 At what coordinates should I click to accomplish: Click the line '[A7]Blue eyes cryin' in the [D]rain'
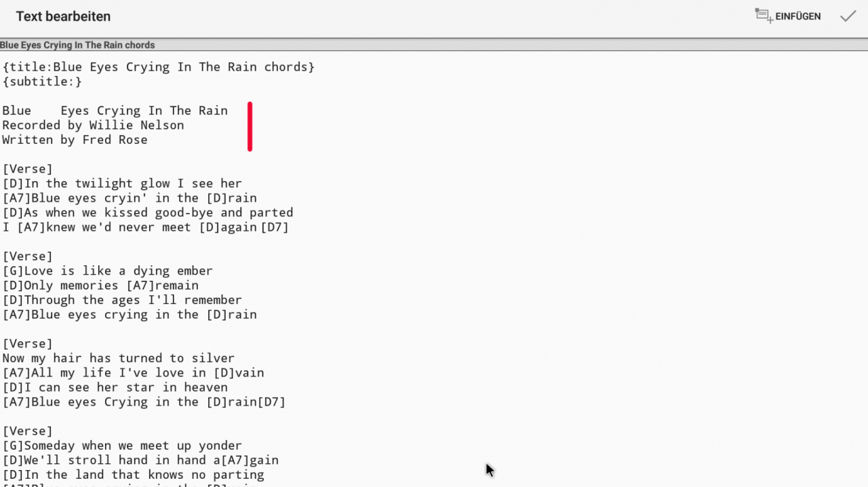click(x=130, y=198)
